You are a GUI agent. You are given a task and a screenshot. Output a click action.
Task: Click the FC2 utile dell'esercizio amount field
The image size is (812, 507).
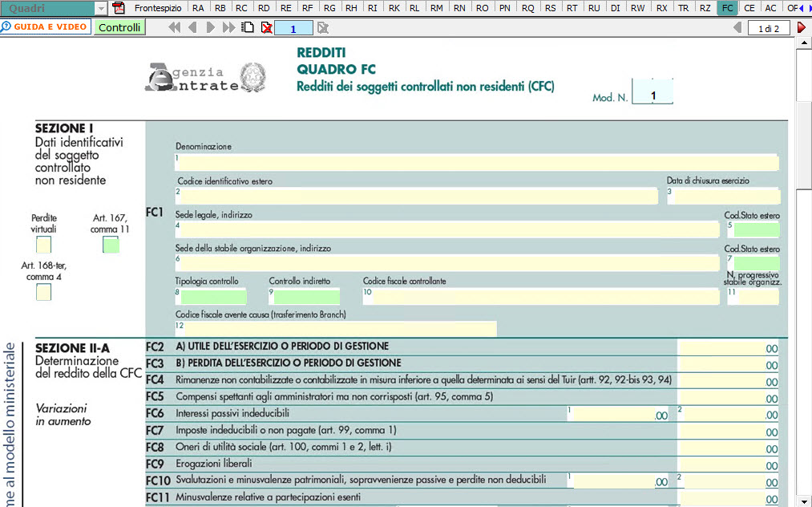(x=728, y=347)
